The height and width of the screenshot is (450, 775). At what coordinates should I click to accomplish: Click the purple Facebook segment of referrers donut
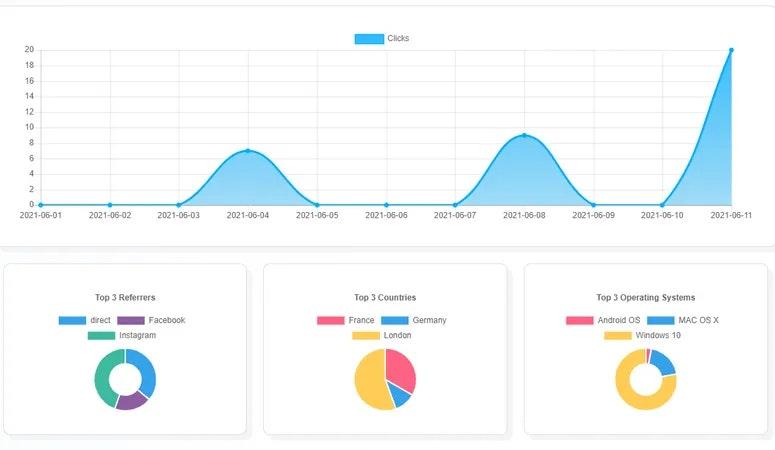point(131,401)
